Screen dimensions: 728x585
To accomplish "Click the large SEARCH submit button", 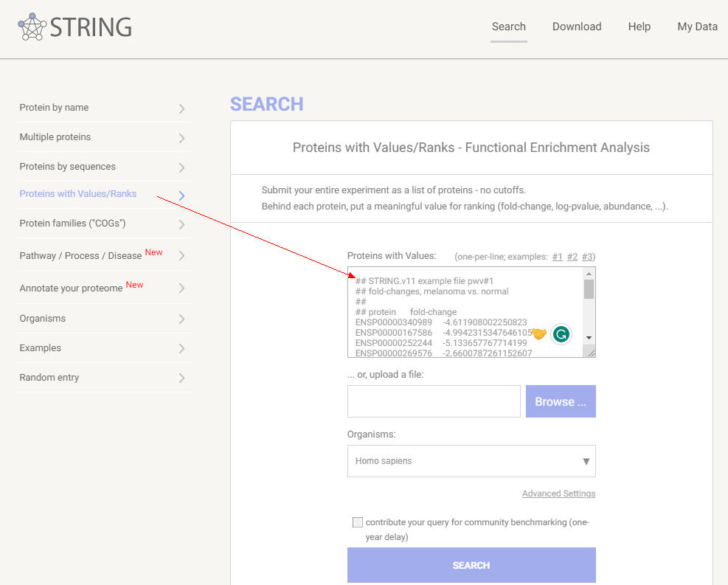I will (471, 565).
